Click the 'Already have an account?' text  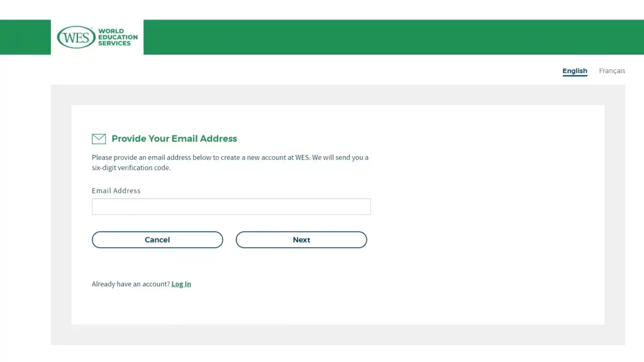point(131,284)
